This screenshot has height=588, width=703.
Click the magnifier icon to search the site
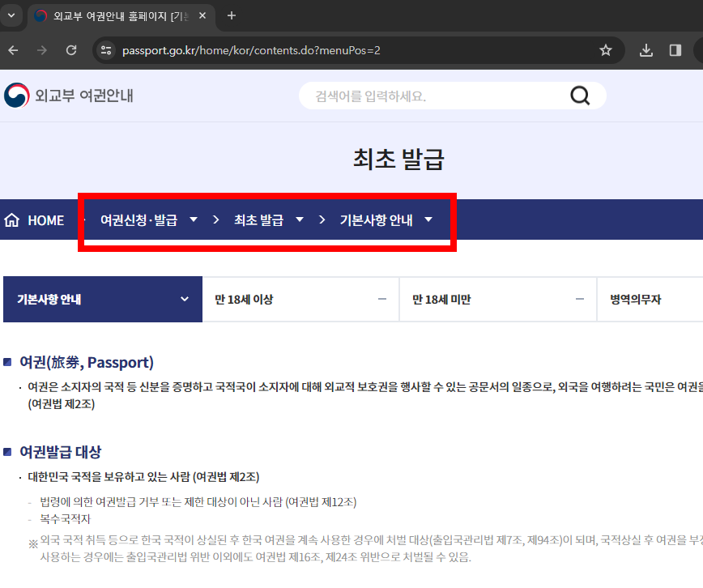[x=580, y=95]
